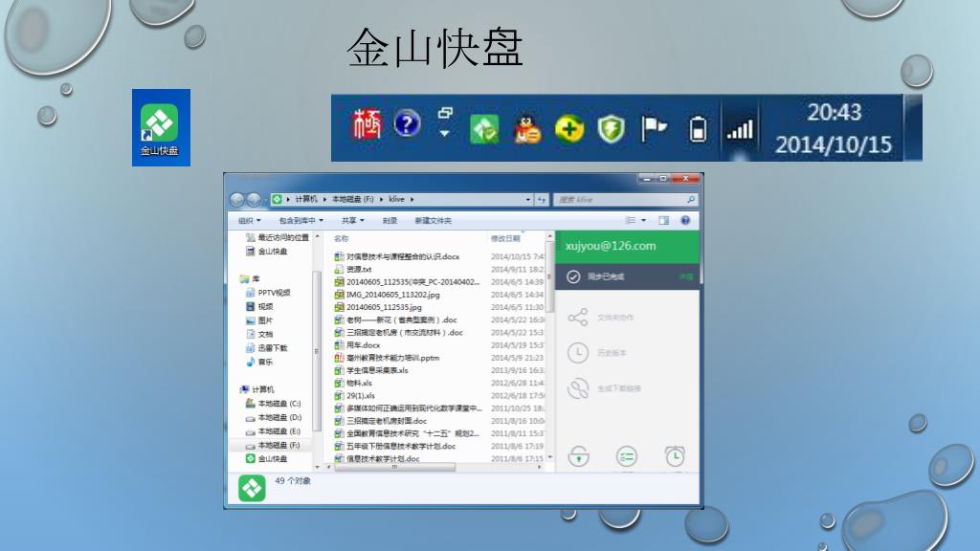Expand hidden tray icons arrow
980x551 pixels.
pyautogui.click(x=444, y=133)
